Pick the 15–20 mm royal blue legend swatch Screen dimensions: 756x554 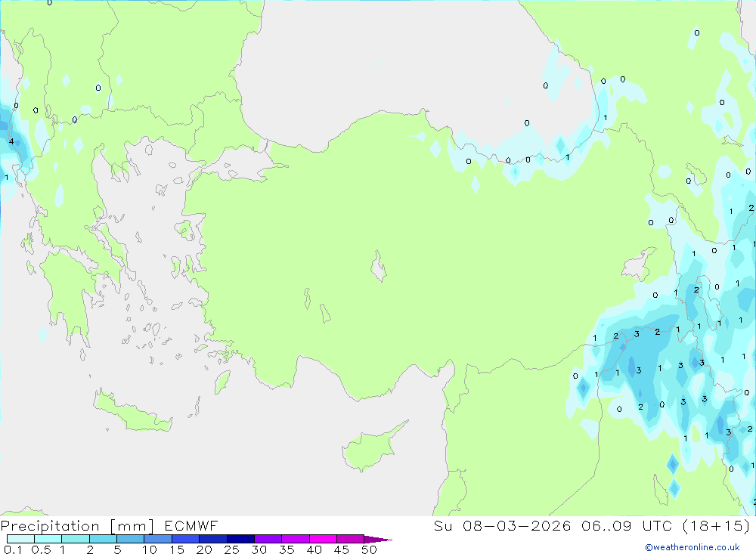click(186, 539)
